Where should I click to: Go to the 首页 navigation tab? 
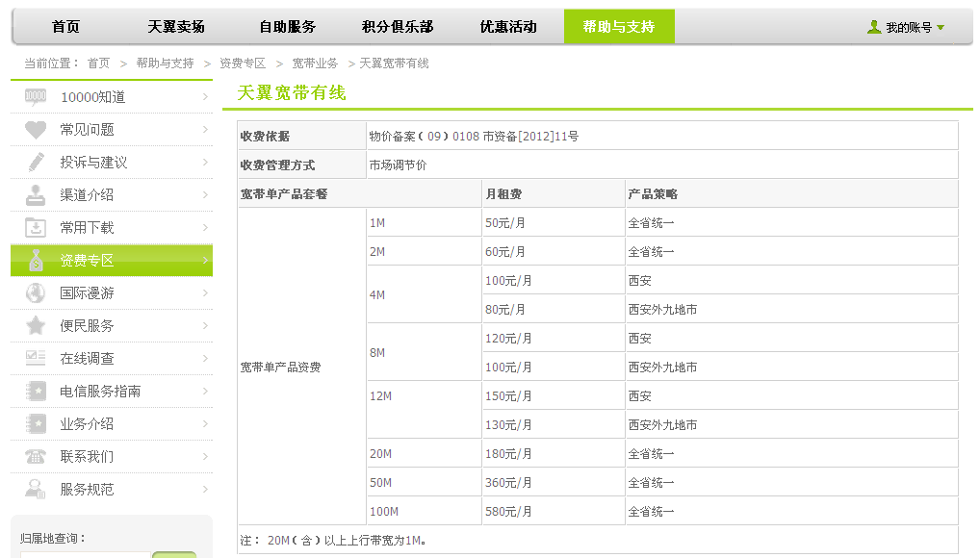click(65, 27)
